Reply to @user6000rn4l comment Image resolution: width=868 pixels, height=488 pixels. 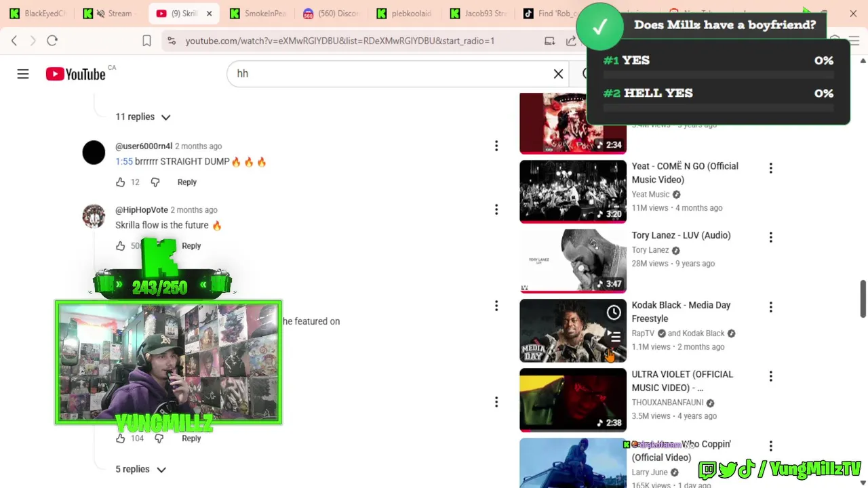pyautogui.click(x=187, y=182)
